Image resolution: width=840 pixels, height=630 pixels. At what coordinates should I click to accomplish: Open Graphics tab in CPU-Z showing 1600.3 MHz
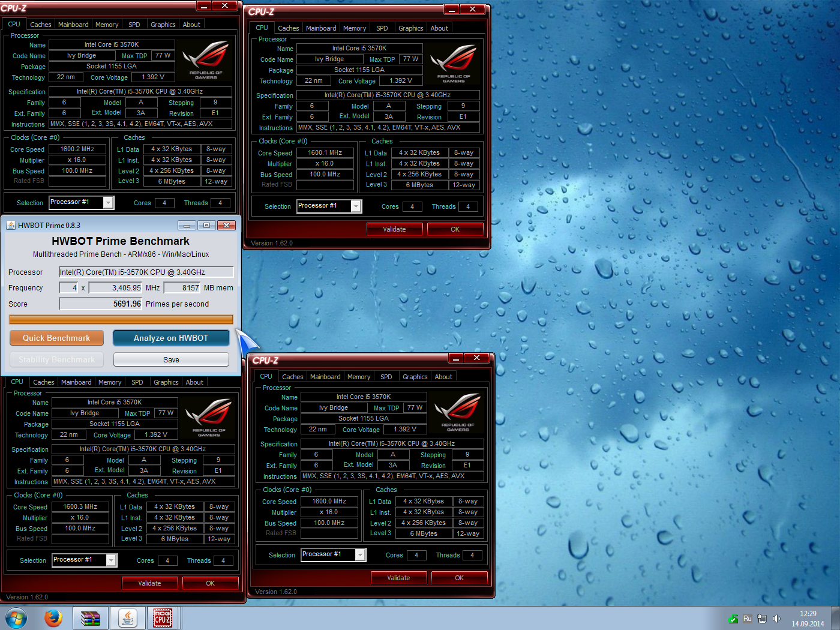click(x=166, y=382)
